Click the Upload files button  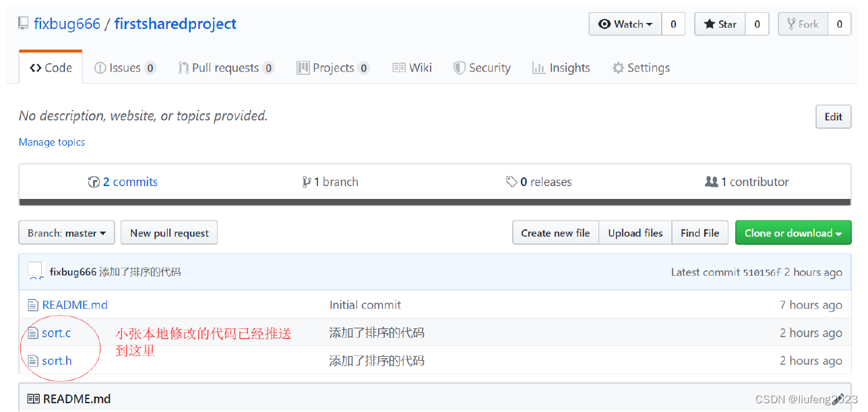pyautogui.click(x=635, y=233)
